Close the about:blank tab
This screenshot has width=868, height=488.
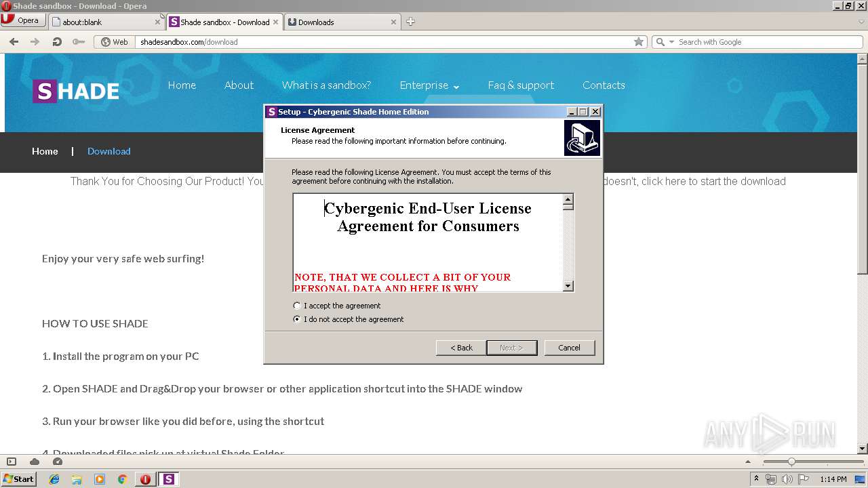coord(157,22)
